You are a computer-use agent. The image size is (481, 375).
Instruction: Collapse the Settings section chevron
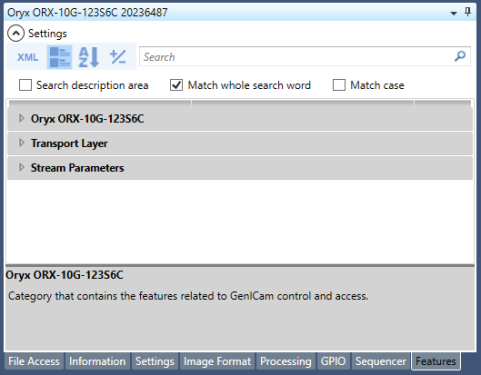[16, 33]
